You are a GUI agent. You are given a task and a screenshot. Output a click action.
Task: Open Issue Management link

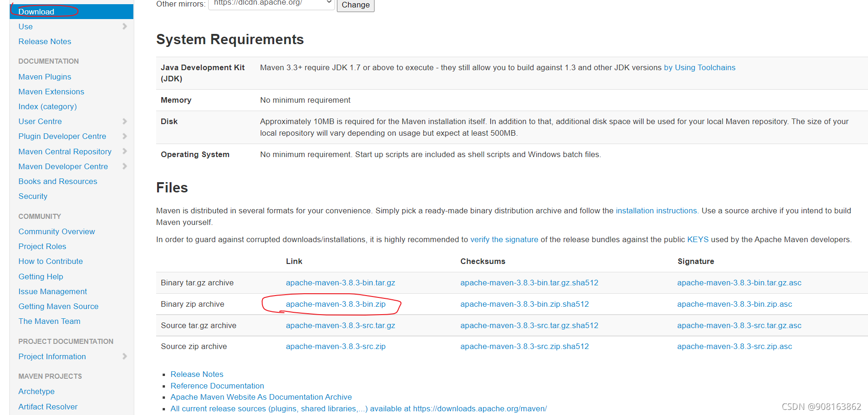coord(53,291)
